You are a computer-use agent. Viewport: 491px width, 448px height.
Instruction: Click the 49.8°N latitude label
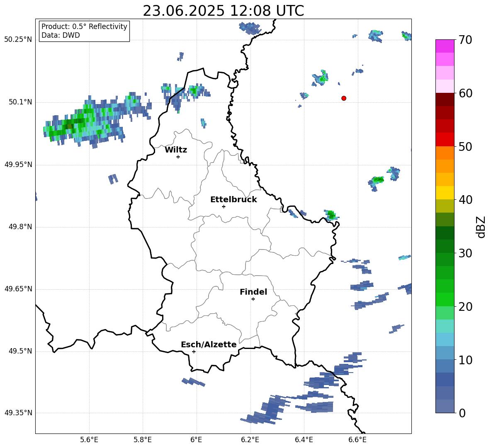20,227
